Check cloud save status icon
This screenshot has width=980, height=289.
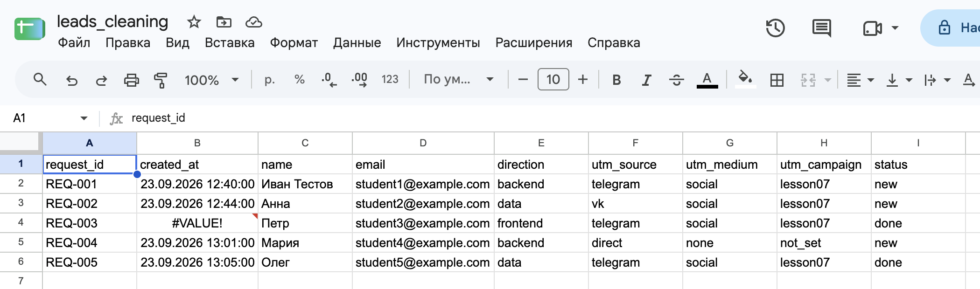coord(254,22)
